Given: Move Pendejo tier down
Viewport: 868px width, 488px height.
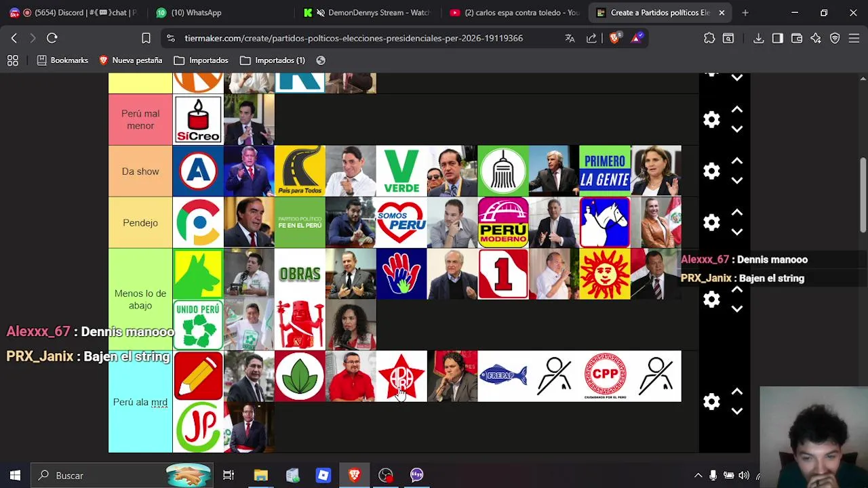Looking at the screenshot, I should pyautogui.click(x=737, y=232).
